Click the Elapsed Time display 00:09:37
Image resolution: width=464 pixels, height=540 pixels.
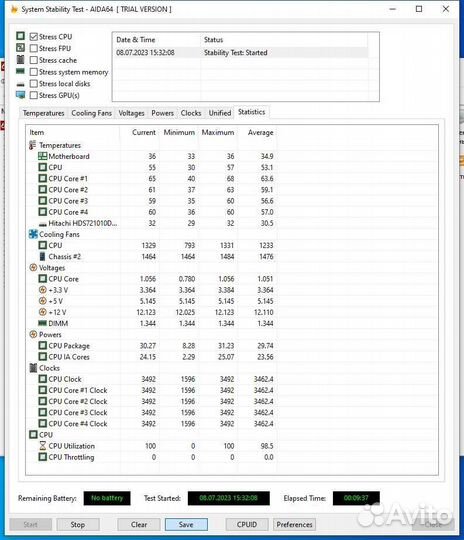(356, 498)
